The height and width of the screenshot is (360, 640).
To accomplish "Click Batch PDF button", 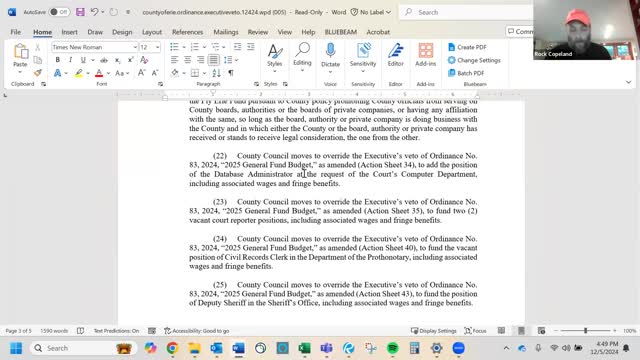I will (x=466, y=73).
